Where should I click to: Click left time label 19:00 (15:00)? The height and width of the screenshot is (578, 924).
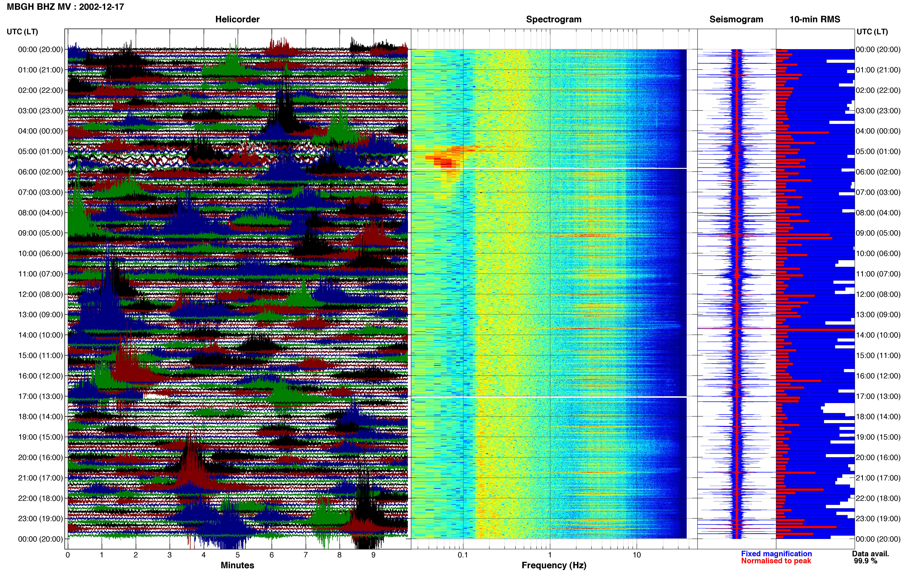tap(41, 437)
